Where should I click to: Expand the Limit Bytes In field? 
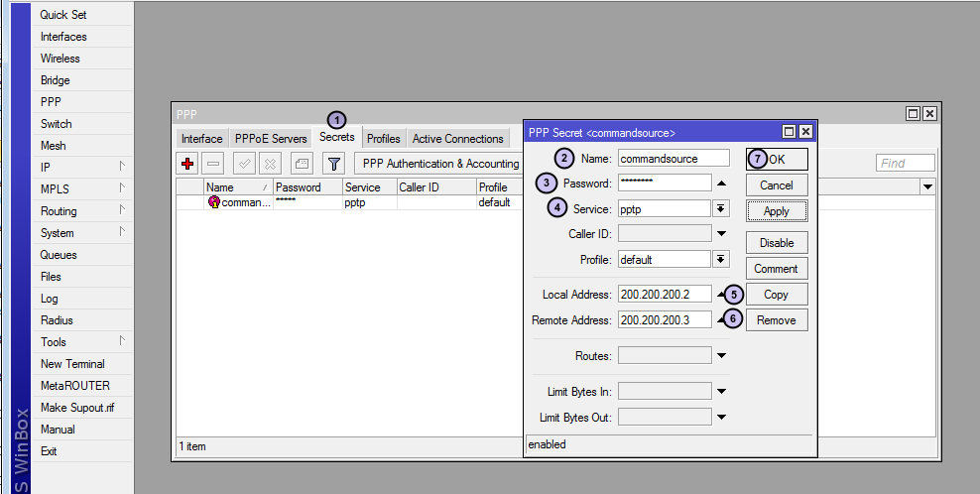point(721,392)
